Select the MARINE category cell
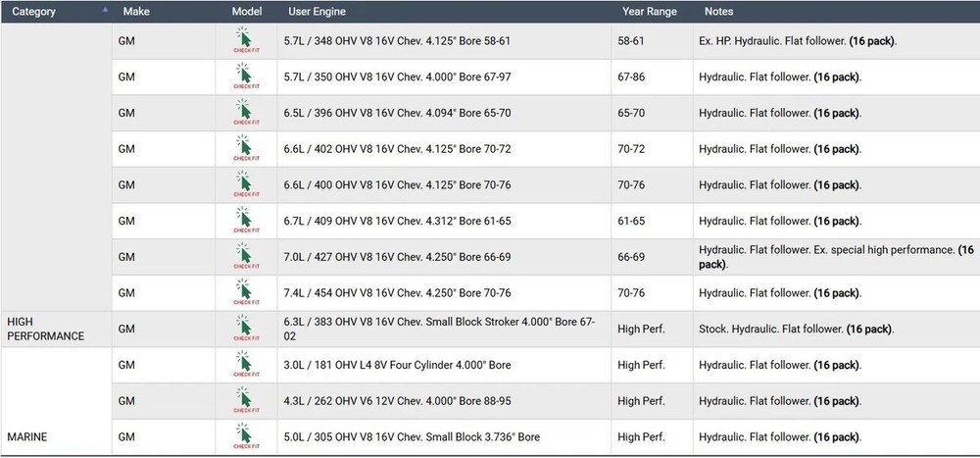Image resolution: width=980 pixels, height=458 pixels. point(27,437)
